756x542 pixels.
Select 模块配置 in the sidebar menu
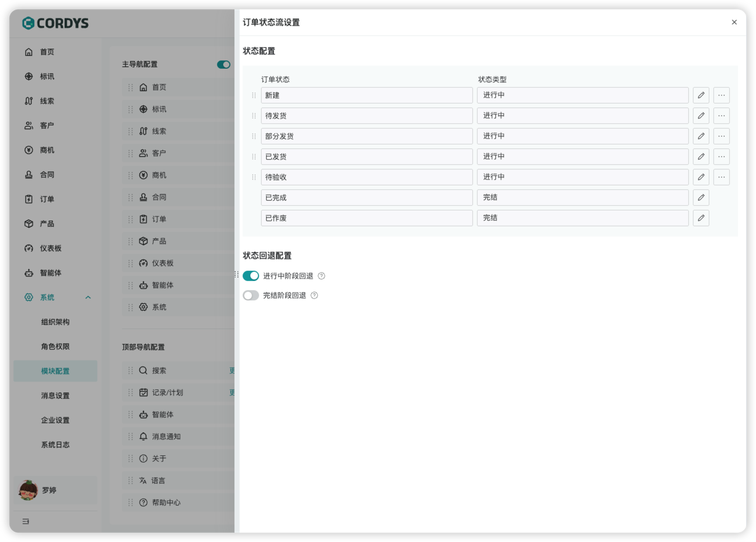pos(55,371)
